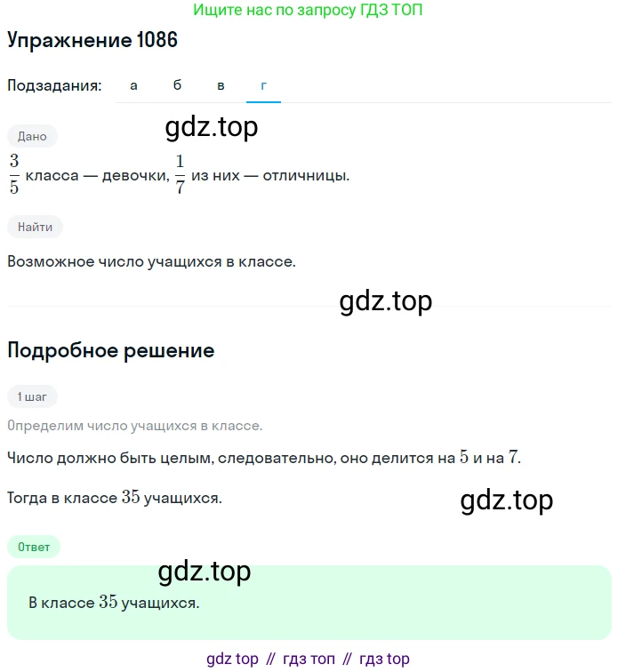Select subtask tab в

[221, 85]
